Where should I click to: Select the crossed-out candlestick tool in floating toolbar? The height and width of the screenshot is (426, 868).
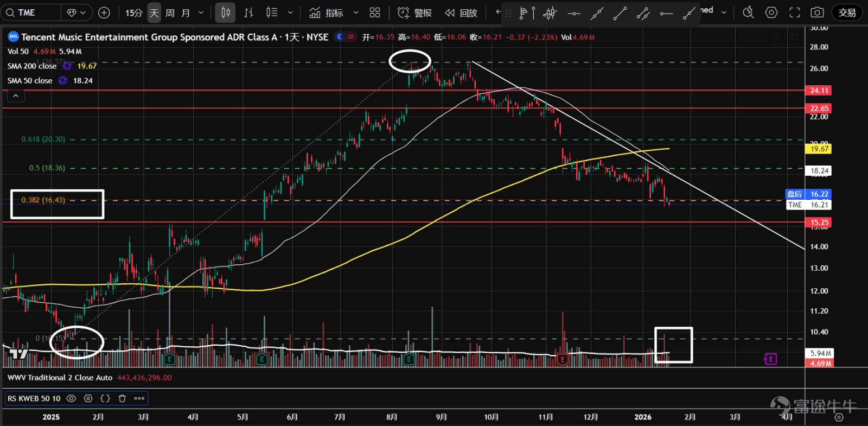coord(550,13)
